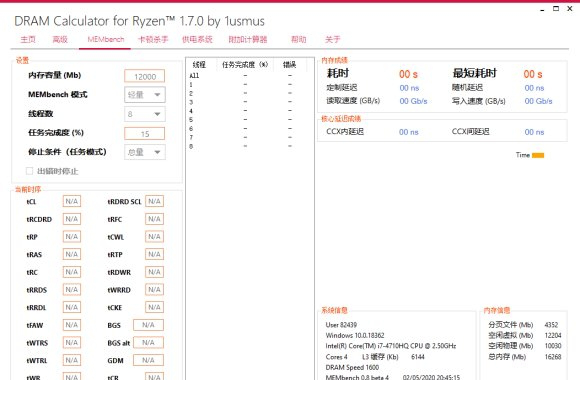This screenshot has height=395, width=580.
Task: Open the 附加计算器 tab
Action: [248, 39]
